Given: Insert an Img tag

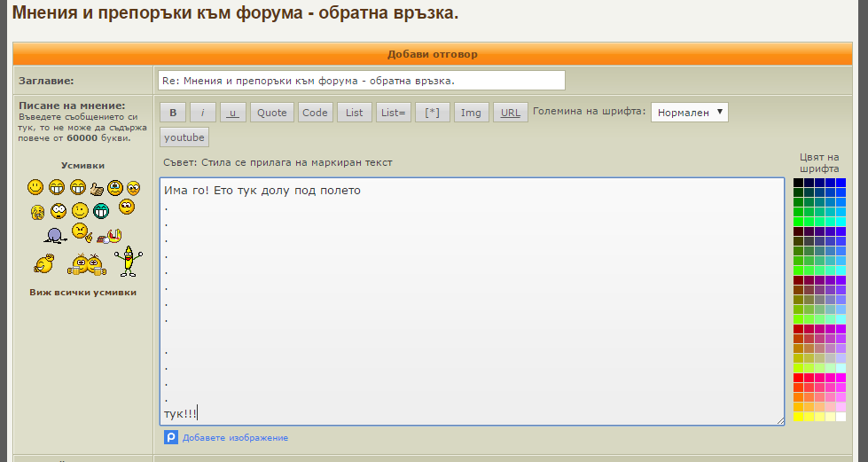Looking at the screenshot, I should click(x=471, y=113).
